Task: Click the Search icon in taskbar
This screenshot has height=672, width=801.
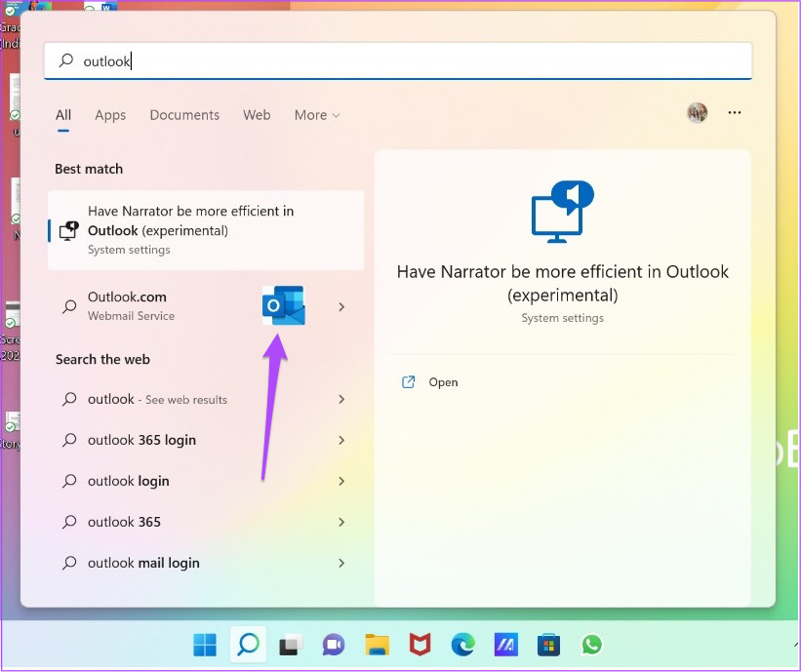Action: (248, 645)
